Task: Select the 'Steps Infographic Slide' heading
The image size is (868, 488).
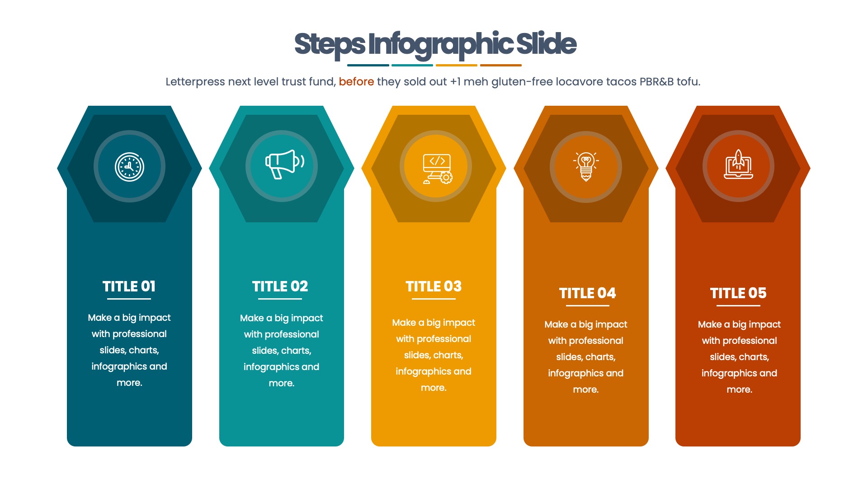Action: click(434, 43)
